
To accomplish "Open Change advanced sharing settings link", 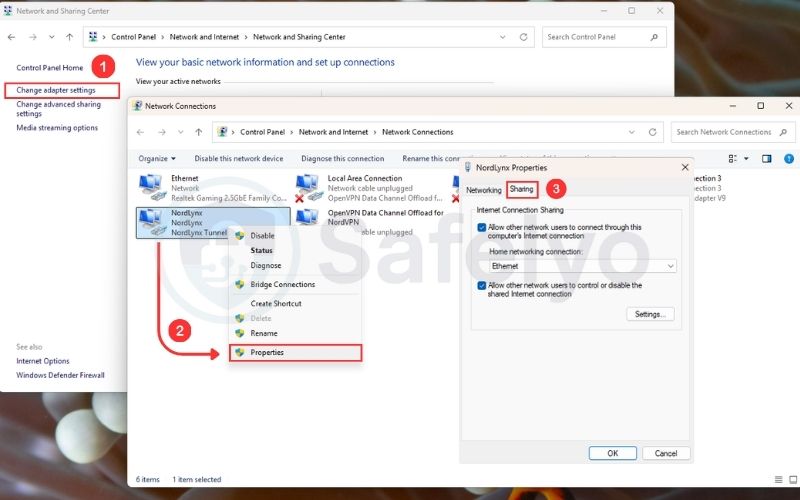I will coord(58,109).
